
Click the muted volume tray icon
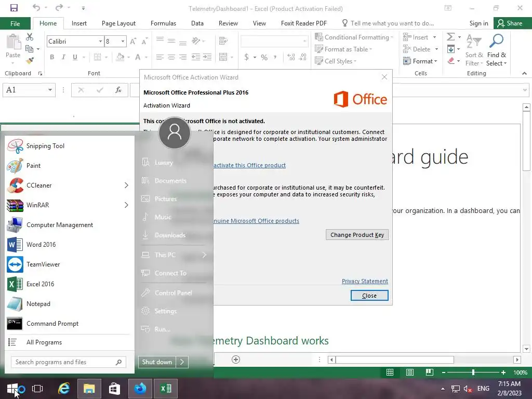point(468,389)
